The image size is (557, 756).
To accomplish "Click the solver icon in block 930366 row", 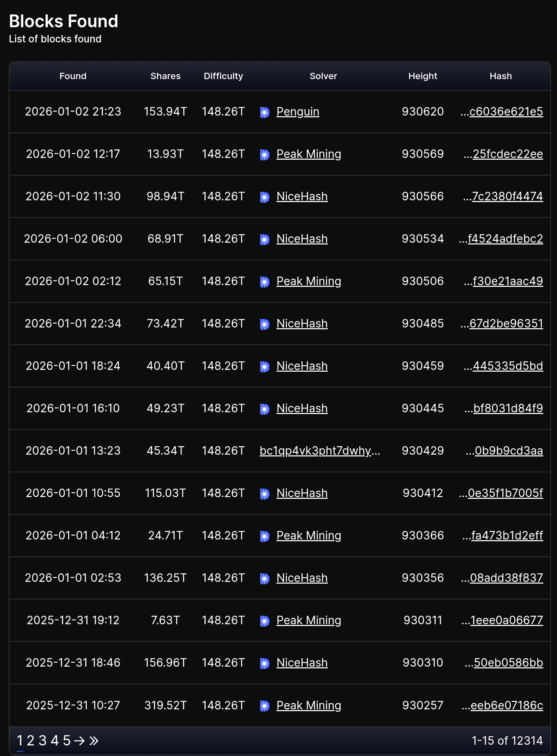I will (265, 536).
